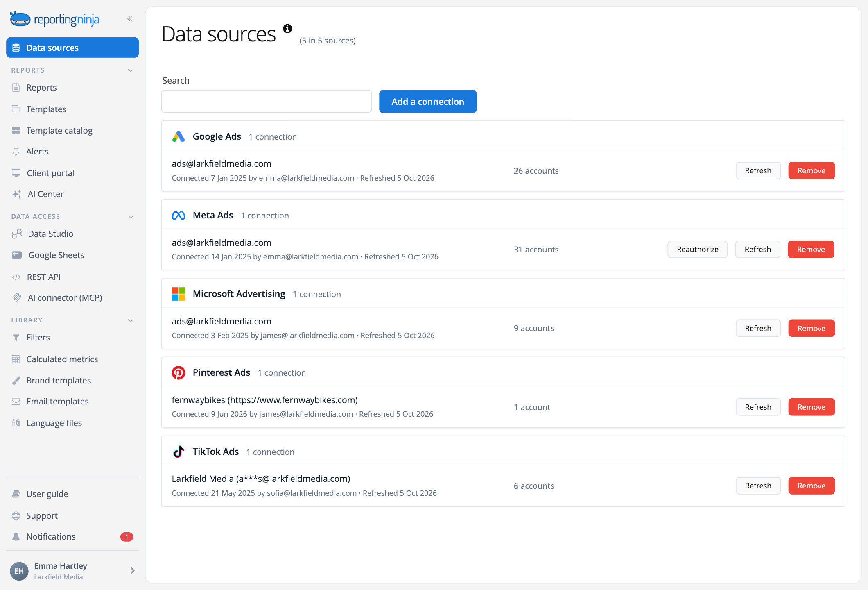Viewport: 868px width, 590px height.
Task: Click the Microsoft Advertising logo icon
Action: 179,294
